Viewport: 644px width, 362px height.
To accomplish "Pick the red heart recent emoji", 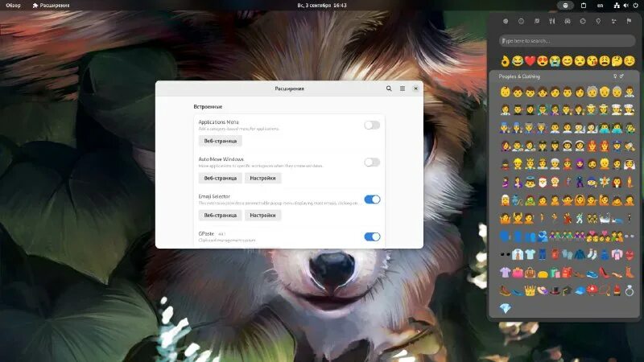I will (530, 61).
